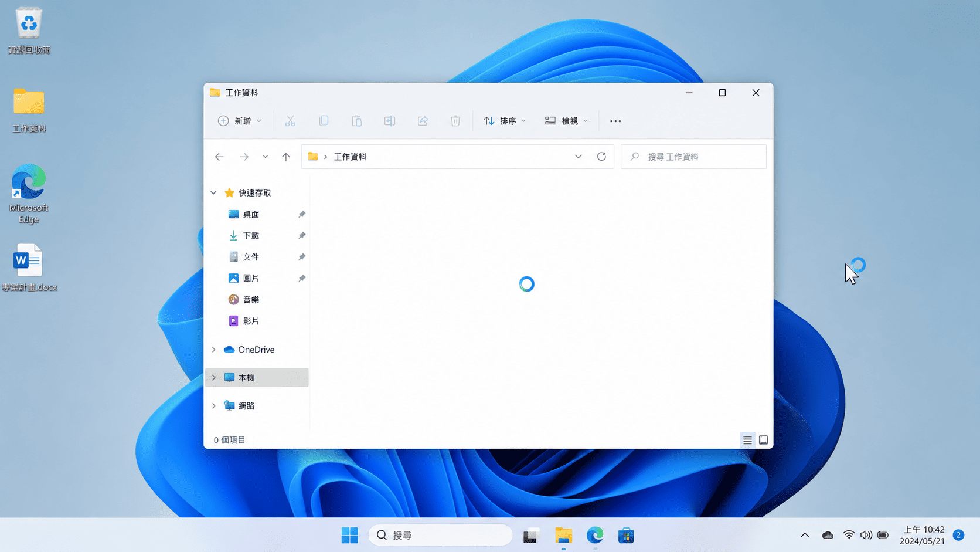Click the Cut scissors icon in toolbar
The height and width of the screenshot is (552, 980).
click(x=290, y=121)
